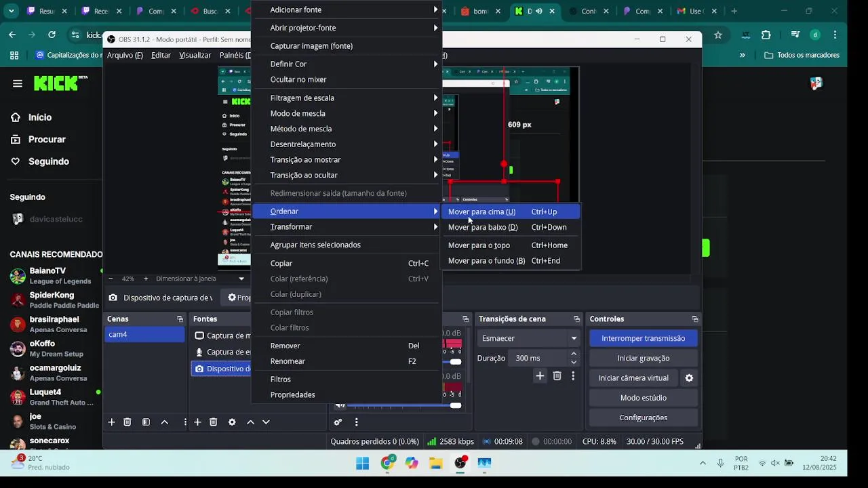
Task: Move scene up in Cenas toolbar
Action: tap(164, 422)
